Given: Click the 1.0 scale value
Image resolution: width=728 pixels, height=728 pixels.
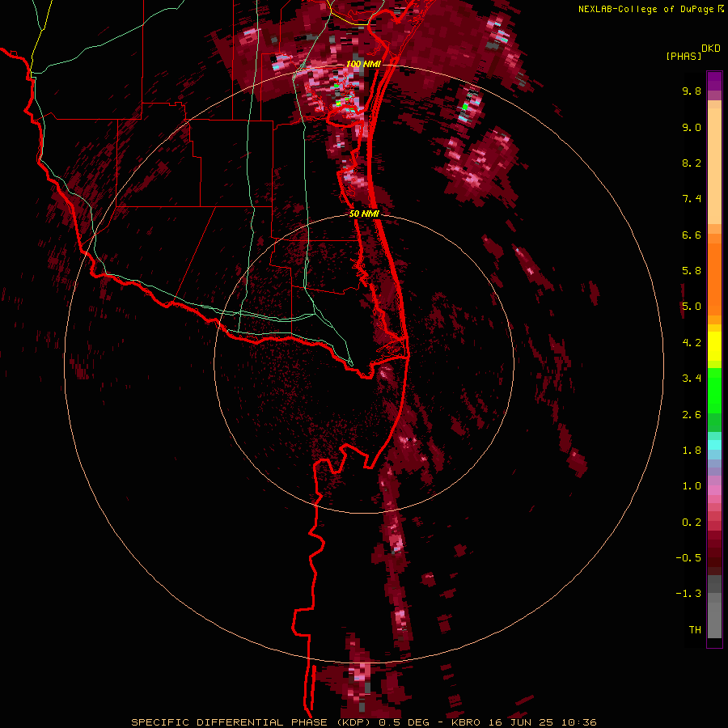Looking at the screenshot, I should 692,486.
